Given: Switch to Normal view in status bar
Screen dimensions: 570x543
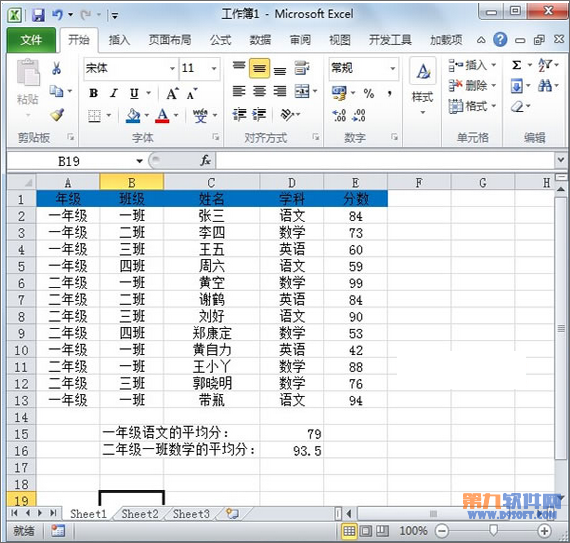Looking at the screenshot, I should pyautogui.click(x=349, y=531).
